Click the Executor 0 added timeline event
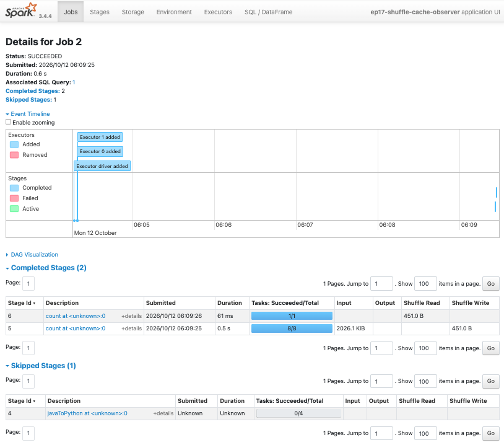504x445 pixels. click(x=100, y=151)
